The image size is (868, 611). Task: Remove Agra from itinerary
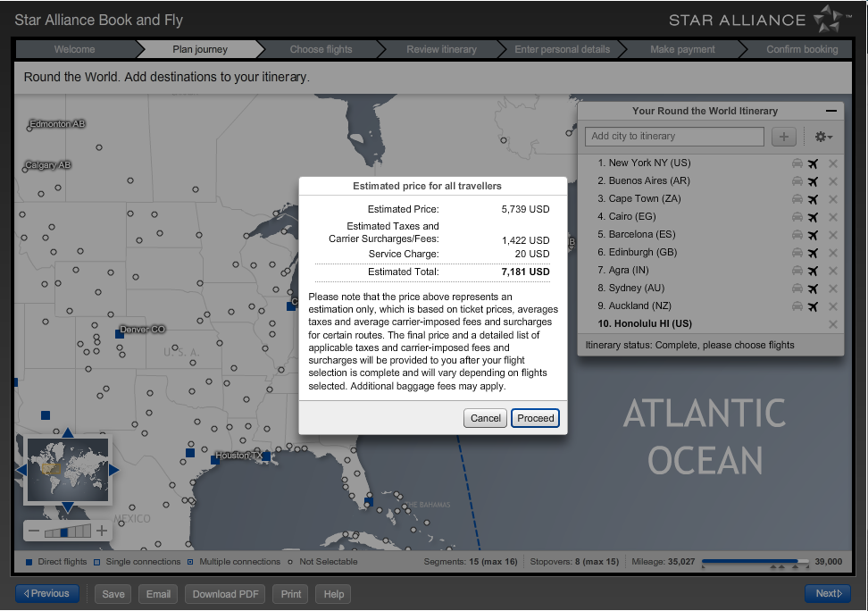pyautogui.click(x=832, y=271)
